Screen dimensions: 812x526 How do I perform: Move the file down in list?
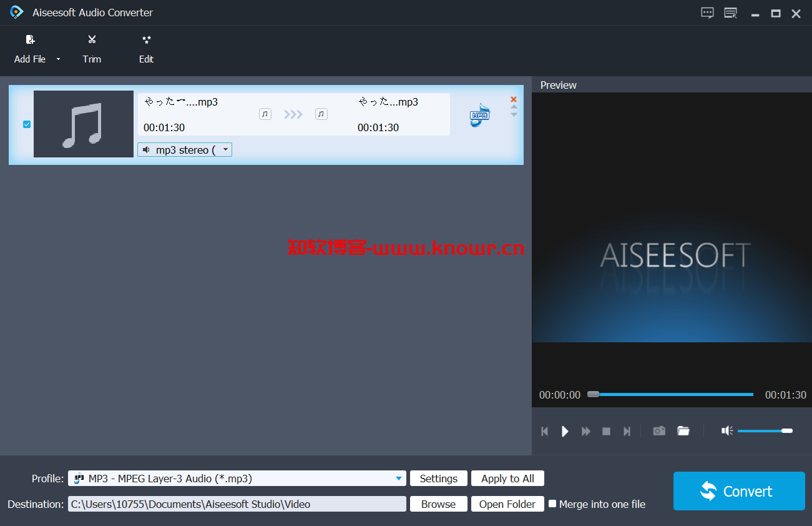(x=514, y=114)
